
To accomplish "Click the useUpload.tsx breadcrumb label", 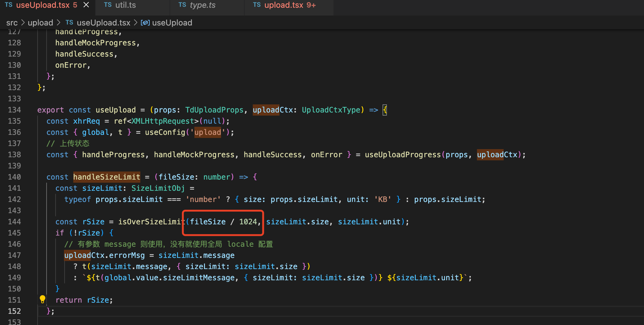I will [x=103, y=22].
